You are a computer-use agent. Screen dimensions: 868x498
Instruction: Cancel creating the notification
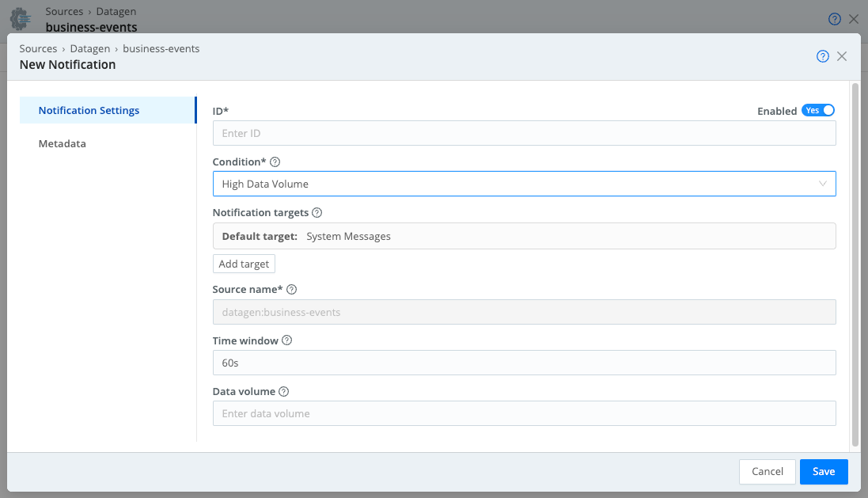coord(767,471)
